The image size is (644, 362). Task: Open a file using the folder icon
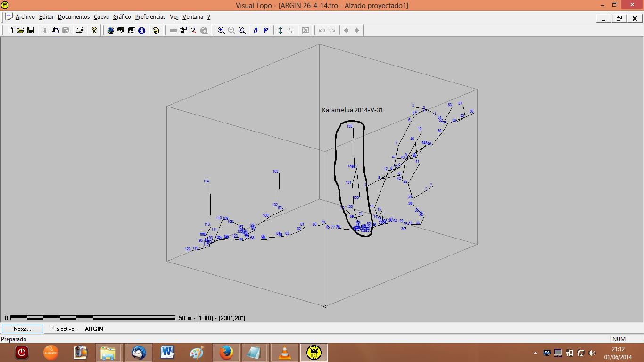[20, 30]
